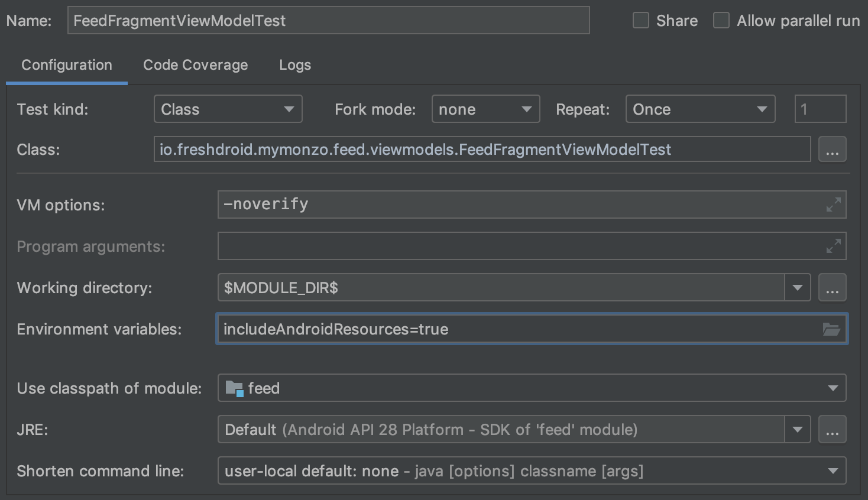Open the Repeat dropdown
The image size is (868, 500).
tap(700, 109)
